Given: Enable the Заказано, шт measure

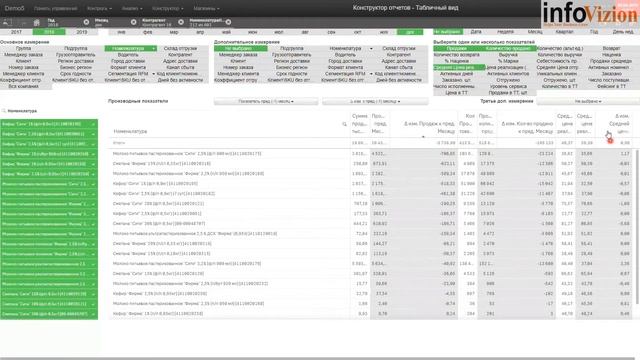Looking at the screenshot, I should click(x=456, y=80).
